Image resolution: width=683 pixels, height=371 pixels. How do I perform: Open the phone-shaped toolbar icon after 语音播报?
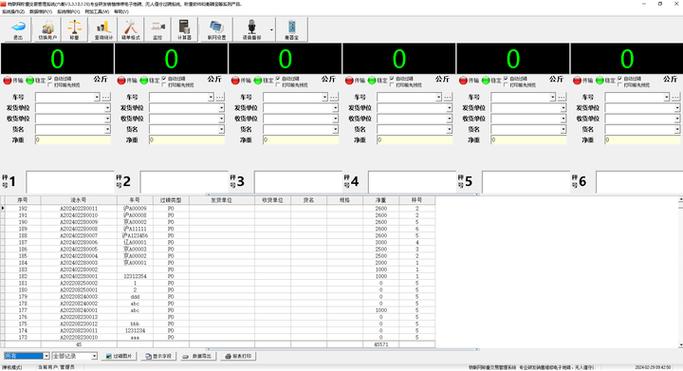[x=291, y=30]
